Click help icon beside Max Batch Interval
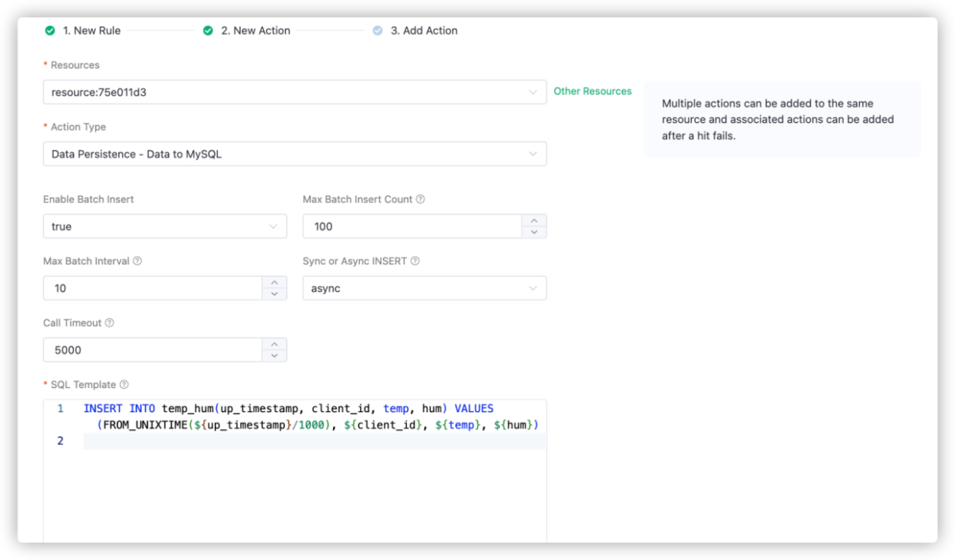The width and height of the screenshot is (955, 560). coord(137,261)
